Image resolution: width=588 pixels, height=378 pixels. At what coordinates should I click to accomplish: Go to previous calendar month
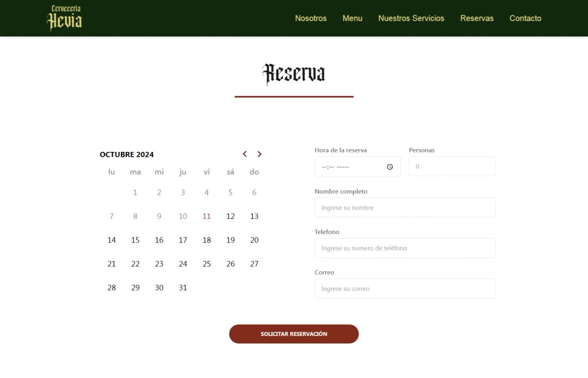pos(244,154)
